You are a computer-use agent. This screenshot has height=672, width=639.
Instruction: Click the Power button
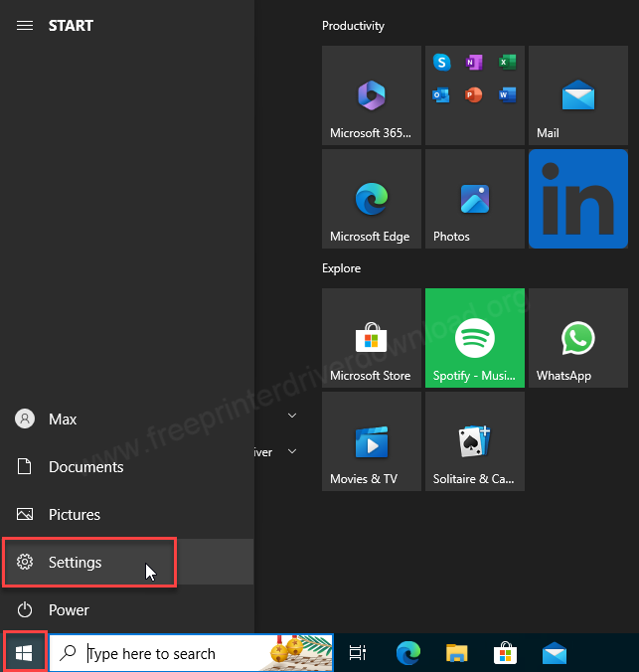point(69,610)
